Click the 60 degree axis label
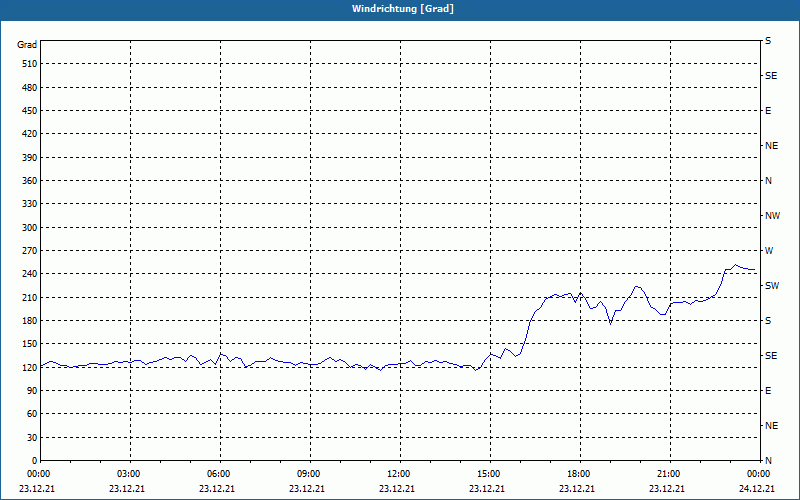 (x=32, y=414)
